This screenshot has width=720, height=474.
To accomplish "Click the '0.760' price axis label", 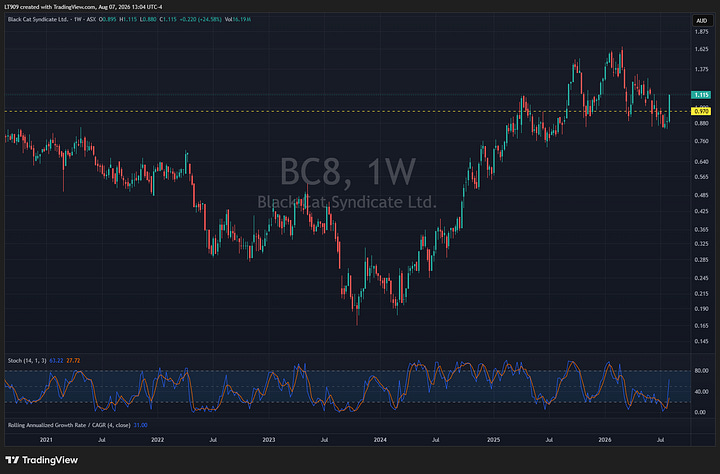I will 701,141.
